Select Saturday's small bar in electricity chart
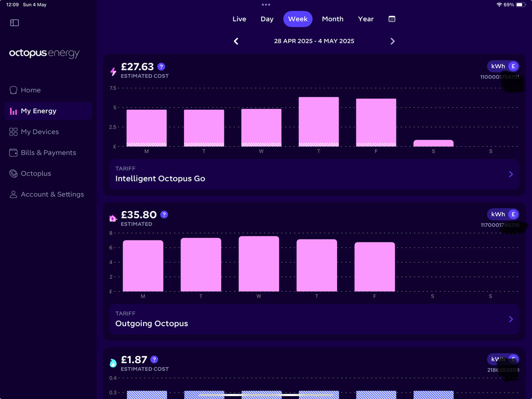Viewport: 532px width, 399px height. pyautogui.click(x=433, y=143)
